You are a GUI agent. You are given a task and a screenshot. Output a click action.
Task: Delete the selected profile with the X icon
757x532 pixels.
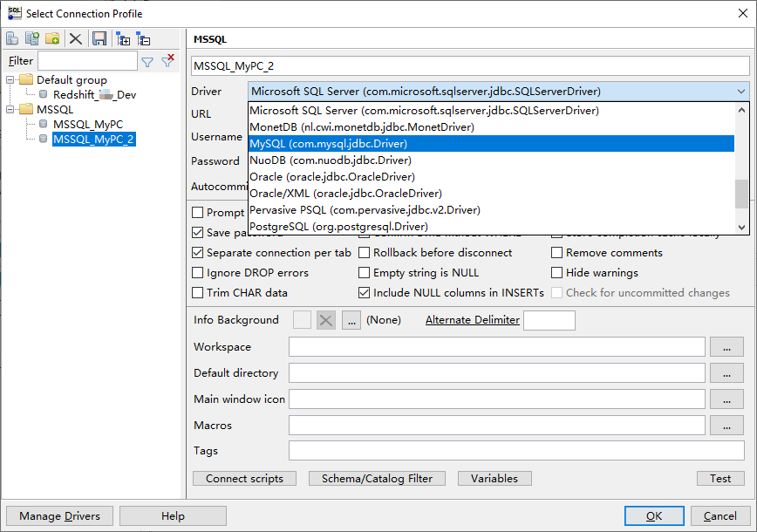(76, 38)
